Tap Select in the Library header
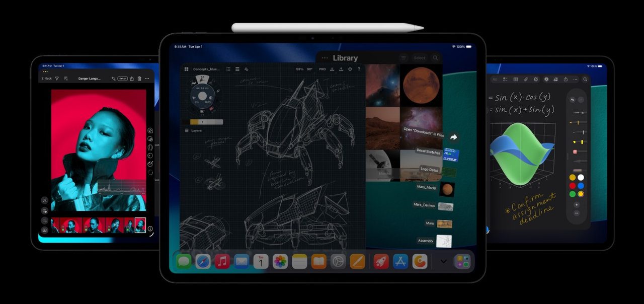644x304 pixels. pyautogui.click(x=420, y=58)
